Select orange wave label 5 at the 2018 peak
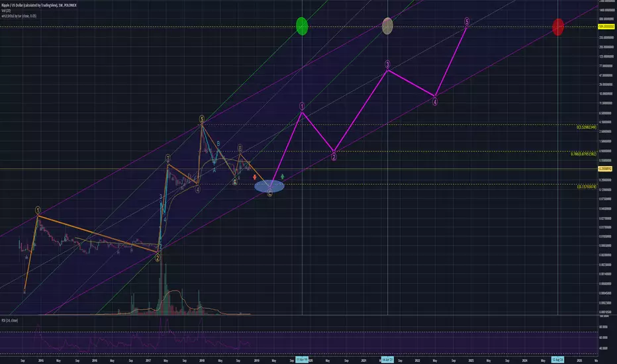This screenshot has height=364, width=617. click(201, 119)
